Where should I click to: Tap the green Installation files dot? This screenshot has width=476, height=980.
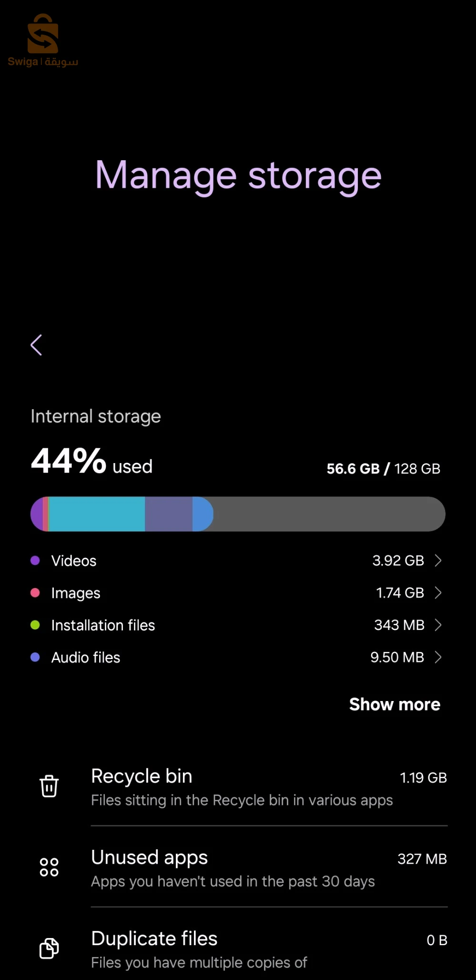[35, 625]
